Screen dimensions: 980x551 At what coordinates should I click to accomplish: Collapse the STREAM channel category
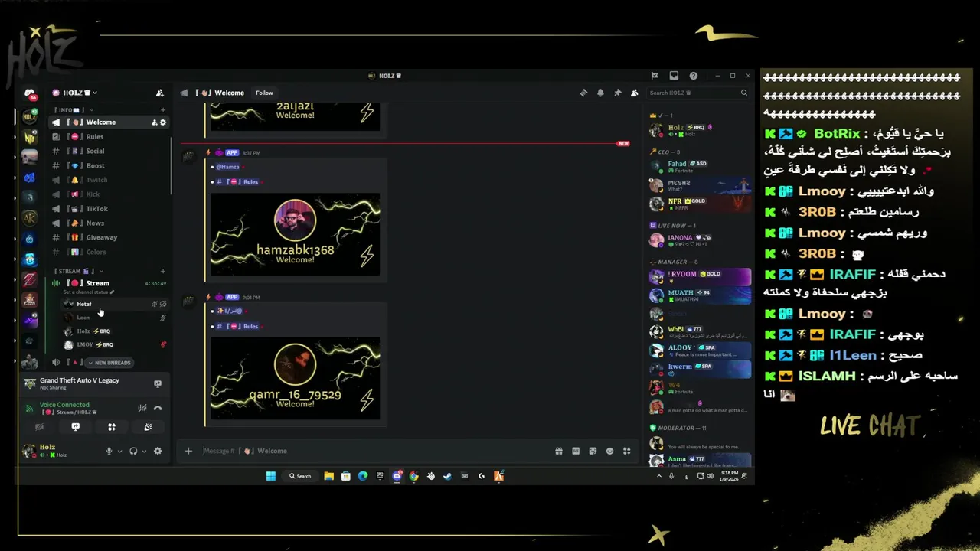(78, 271)
